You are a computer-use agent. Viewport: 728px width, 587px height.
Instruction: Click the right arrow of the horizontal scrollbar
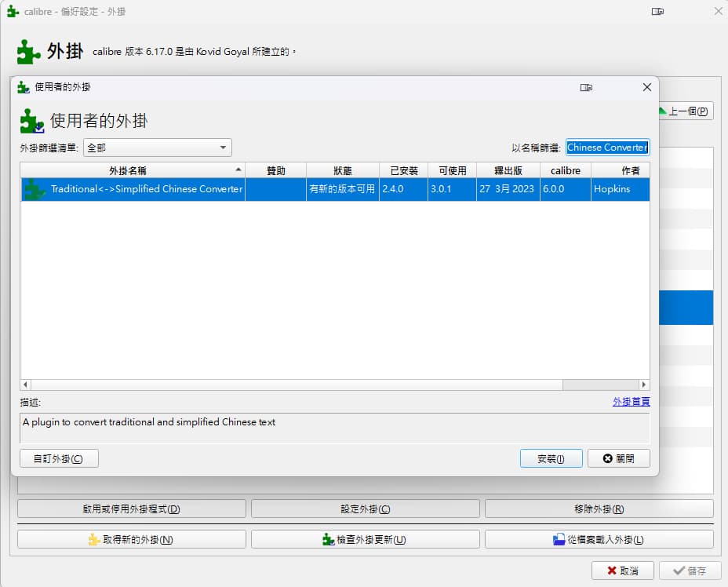click(x=644, y=385)
